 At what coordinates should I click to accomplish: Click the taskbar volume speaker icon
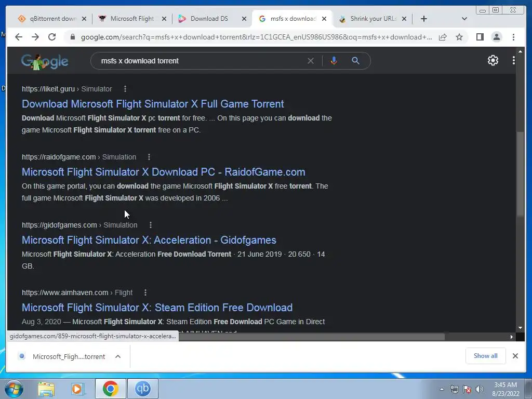(480, 389)
